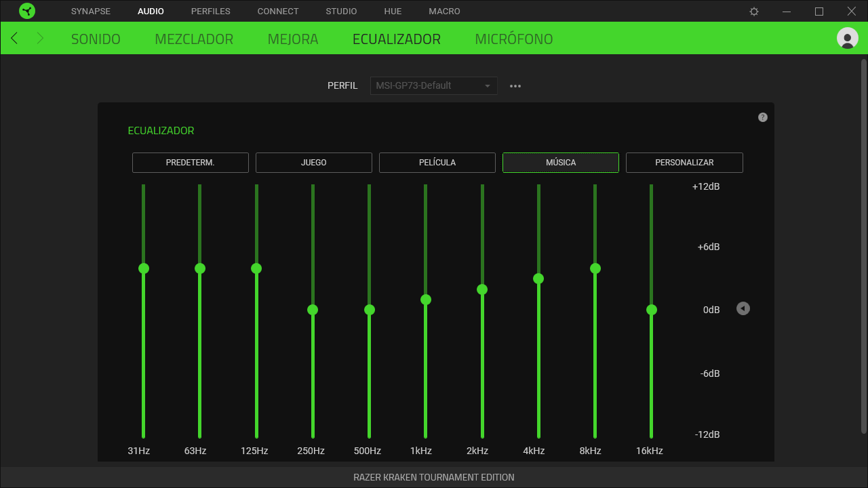Click the 2kHz slider handle
Screen dimensions: 868x488
pos(482,289)
